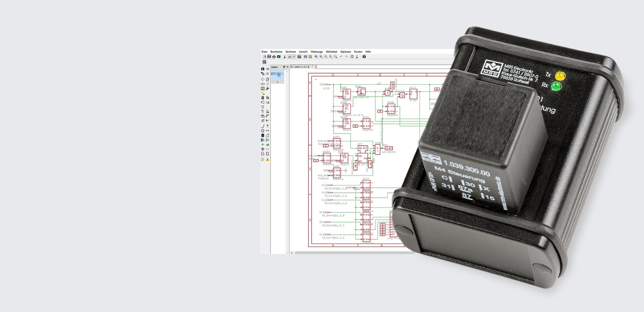Select the Text tool (T icon)

tap(267, 126)
